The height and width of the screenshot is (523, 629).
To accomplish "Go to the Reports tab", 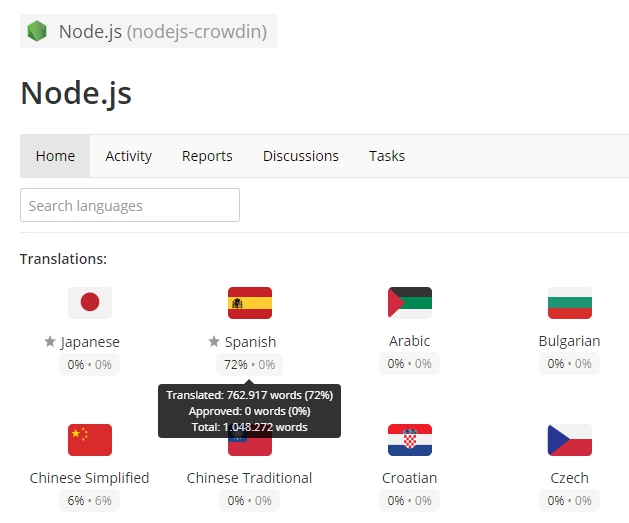I will click(207, 156).
